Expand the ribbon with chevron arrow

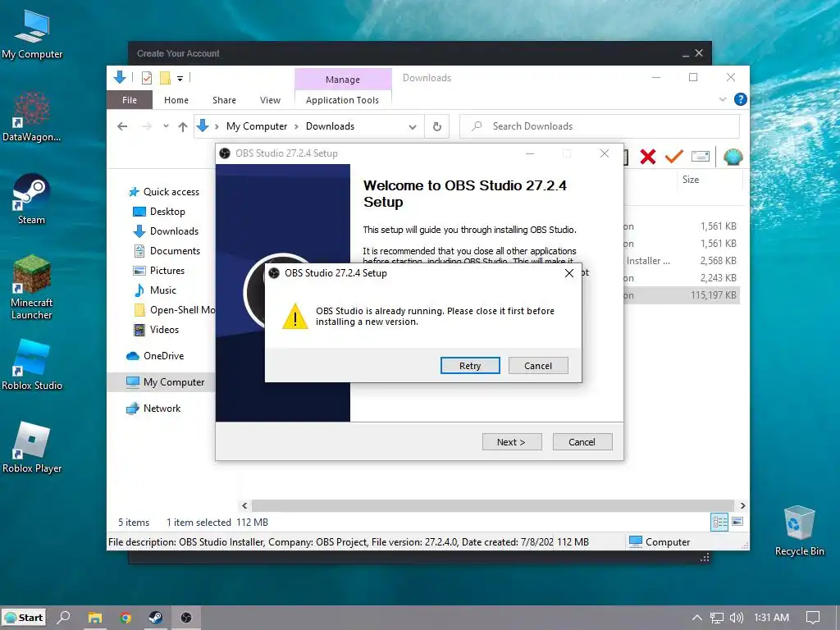pos(723,99)
